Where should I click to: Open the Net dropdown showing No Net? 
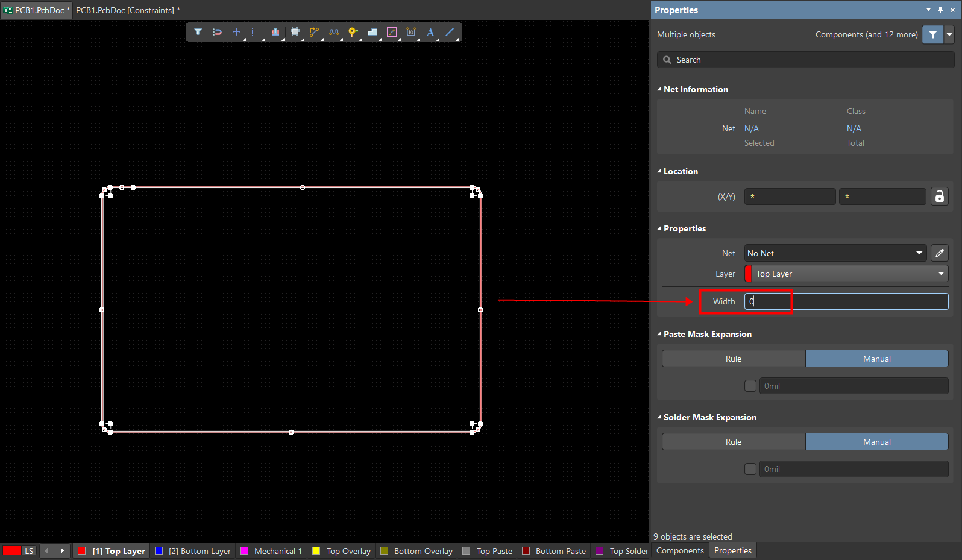[x=835, y=253]
